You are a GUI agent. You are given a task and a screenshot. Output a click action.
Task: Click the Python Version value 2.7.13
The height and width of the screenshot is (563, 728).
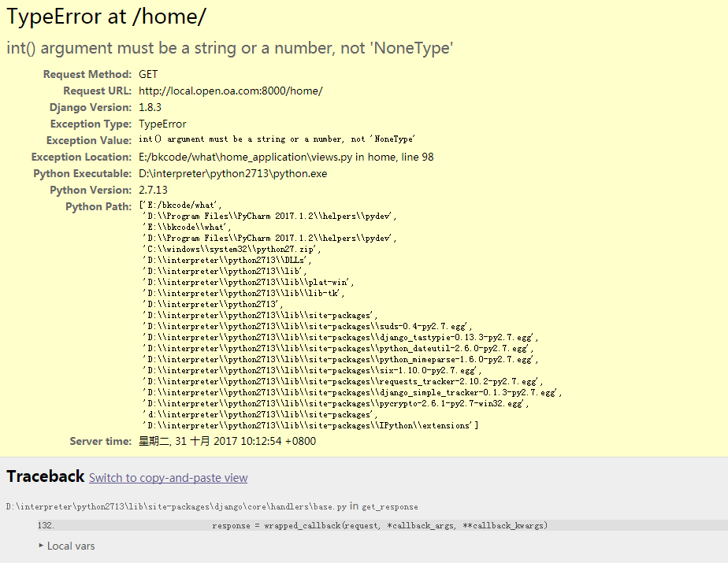pos(153,190)
